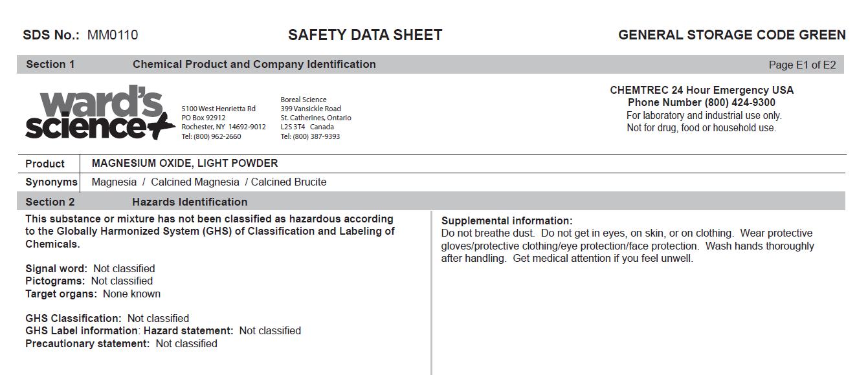Click the Synonyms row label
Screen dimensions: 868x375
(51, 182)
